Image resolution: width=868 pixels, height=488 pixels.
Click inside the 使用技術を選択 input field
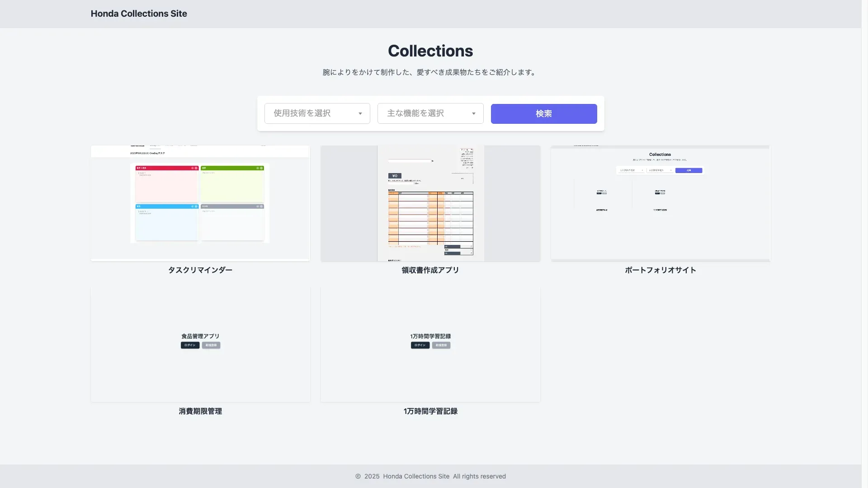tap(312, 113)
